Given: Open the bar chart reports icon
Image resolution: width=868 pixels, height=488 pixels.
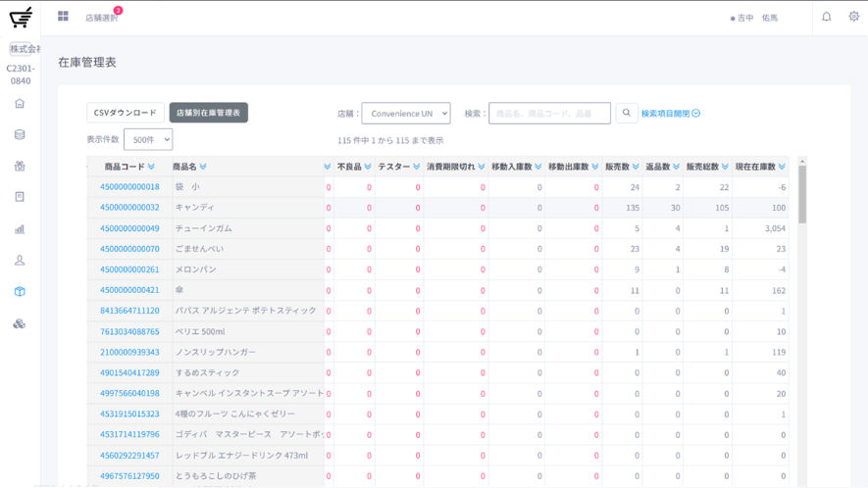Looking at the screenshot, I should coord(20,229).
